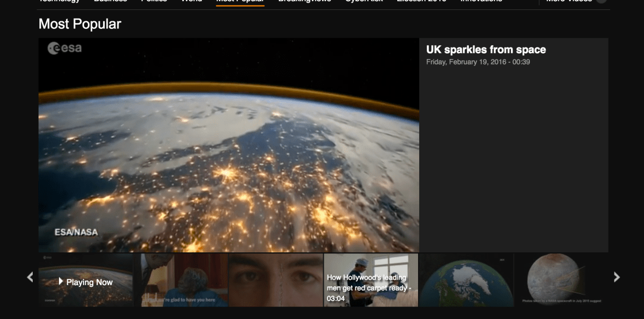Click the main ESA/NASA video player

[x=229, y=145]
